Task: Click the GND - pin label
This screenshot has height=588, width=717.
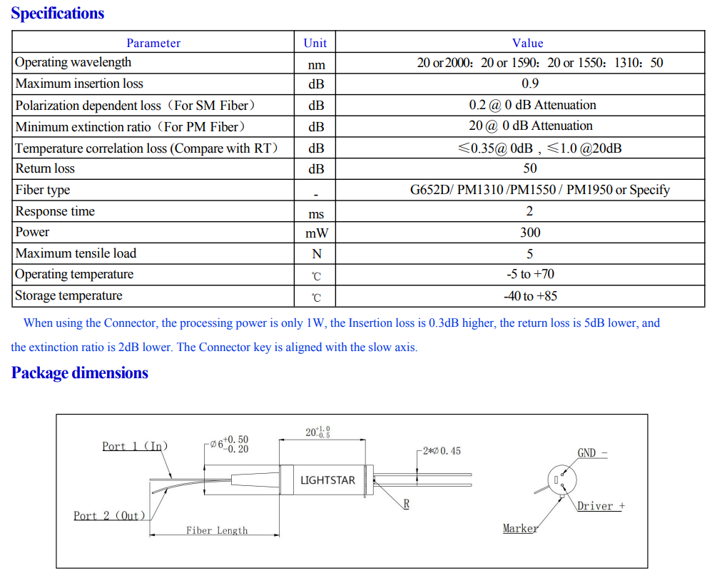Action: click(592, 453)
